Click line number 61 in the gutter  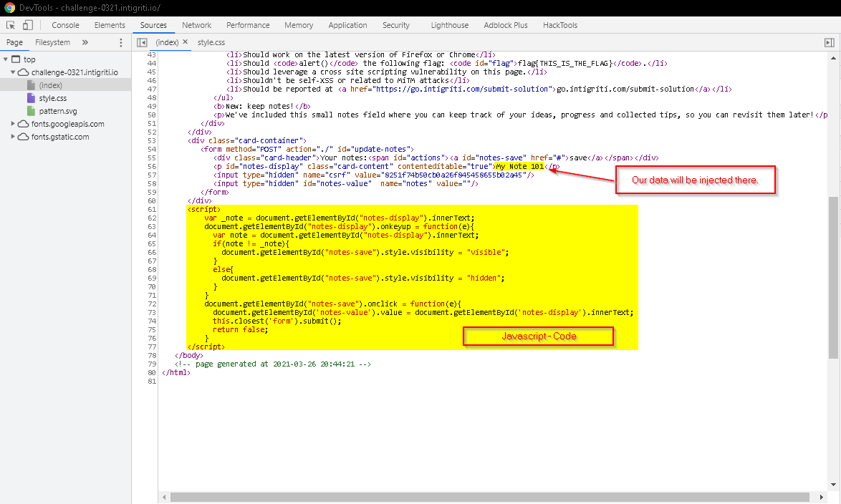pyautogui.click(x=150, y=209)
